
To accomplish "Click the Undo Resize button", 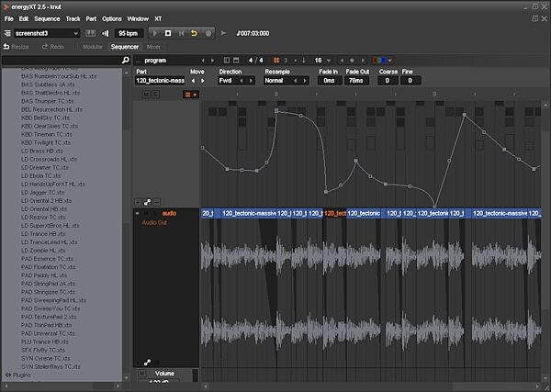I will [17, 47].
